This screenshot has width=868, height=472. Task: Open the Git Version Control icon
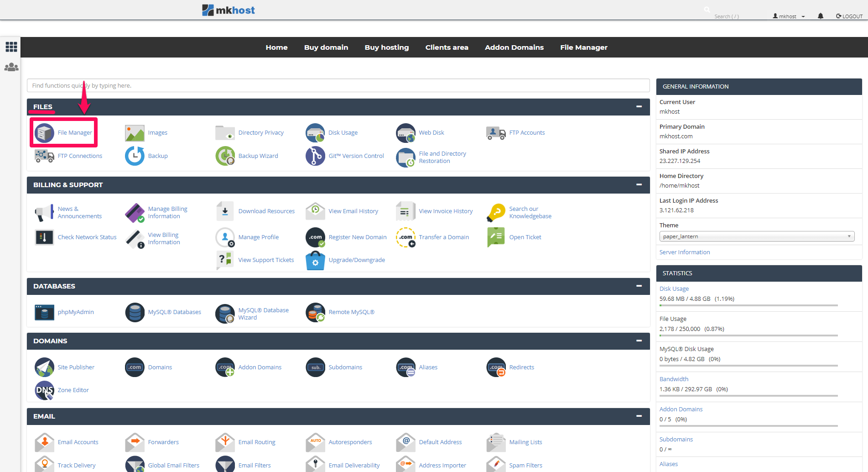tap(315, 156)
